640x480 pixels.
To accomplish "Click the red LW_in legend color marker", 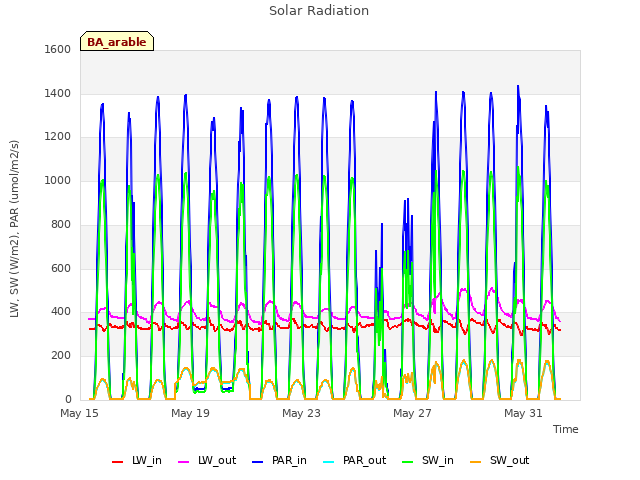I will click(x=117, y=462).
